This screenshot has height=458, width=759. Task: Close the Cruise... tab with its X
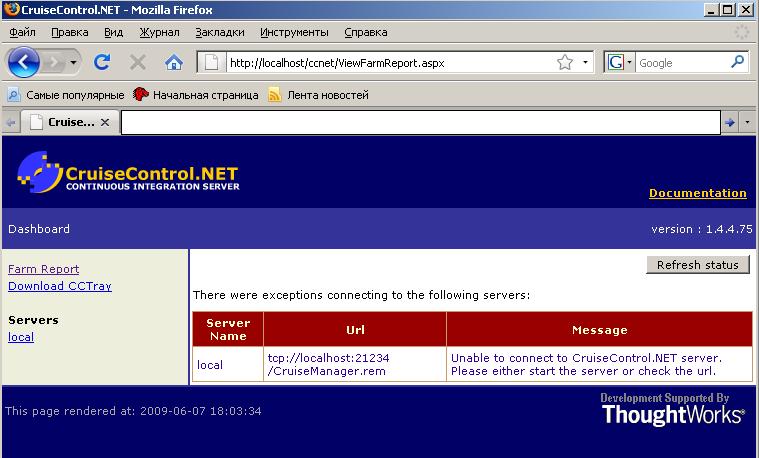click(x=105, y=122)
